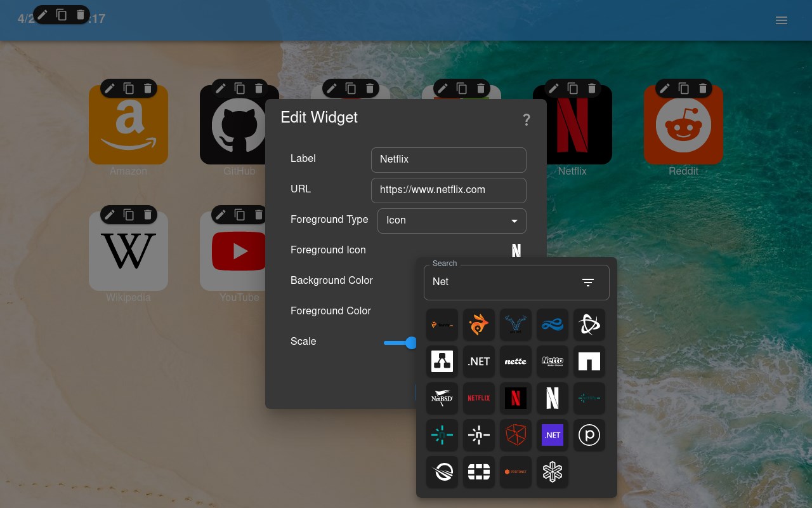Screen dimensions: 812x508
Task: Open the Wikipedia shortcut tile
Action: (128, 251)
